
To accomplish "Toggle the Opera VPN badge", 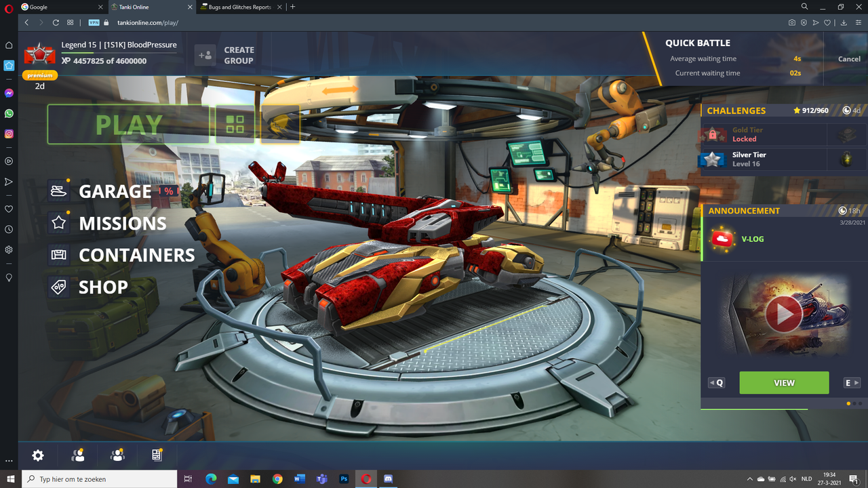I will coord(94,22).
